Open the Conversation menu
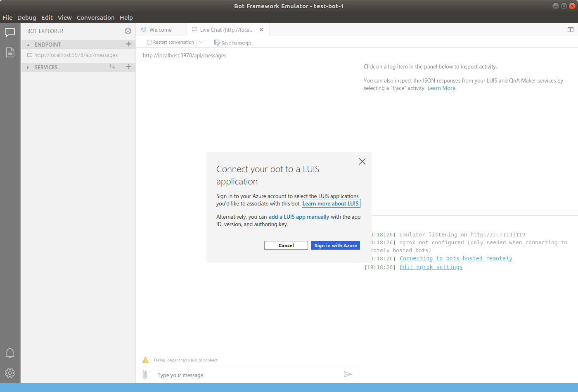 pos(96,18)
